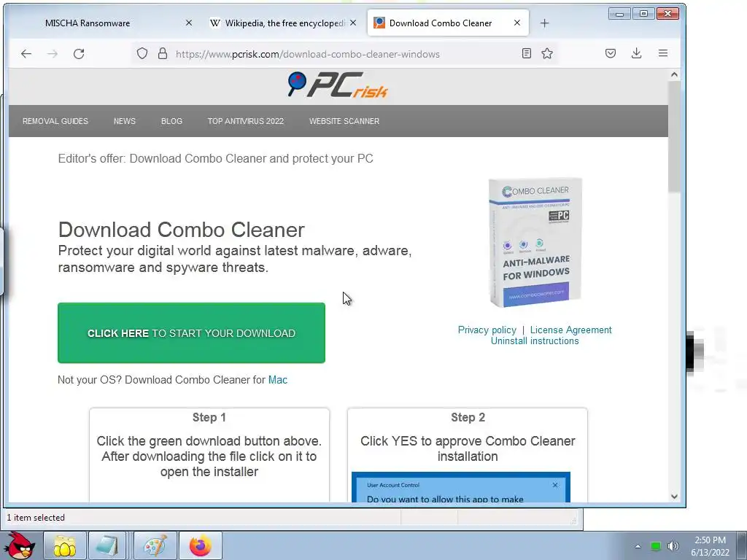The width and height of the screenshot is (747, 560).
Task: Click the page scrollbar down arrow
Action: (674, 496)
